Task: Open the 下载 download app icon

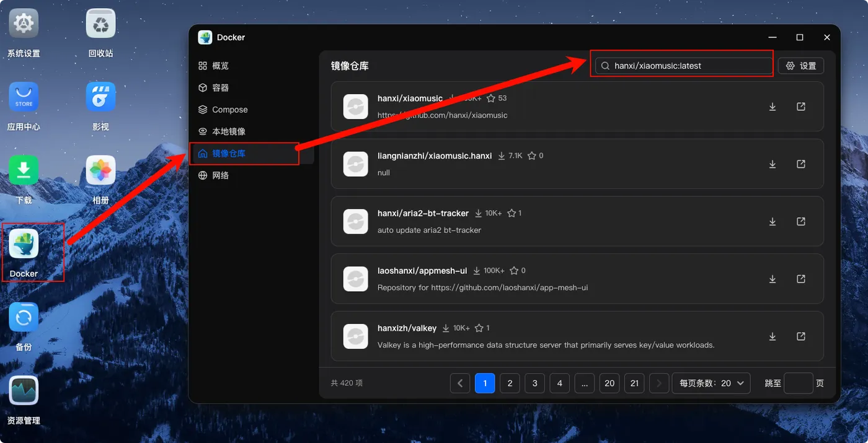Action: click(24, 170)
